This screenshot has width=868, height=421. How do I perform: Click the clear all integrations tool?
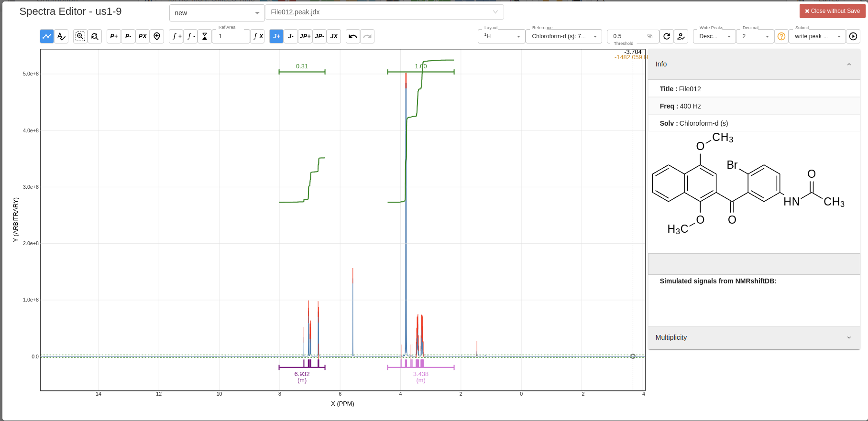point(257,36)
